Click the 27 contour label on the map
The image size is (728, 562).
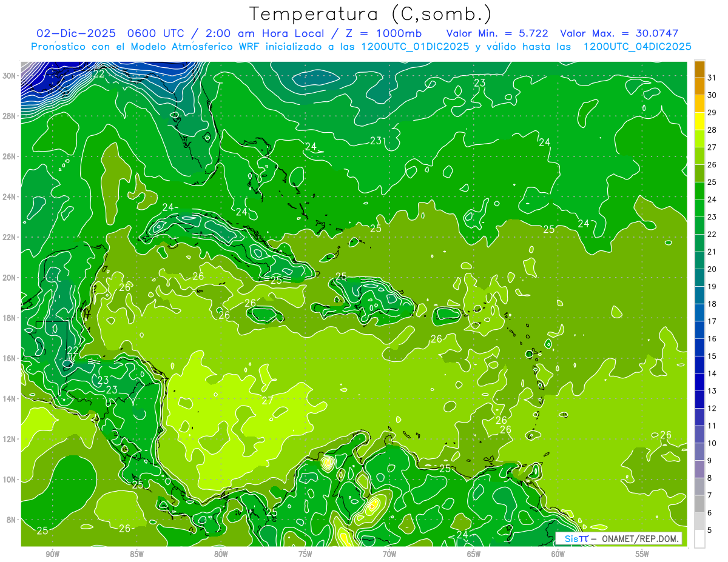(x=268, y=401)
